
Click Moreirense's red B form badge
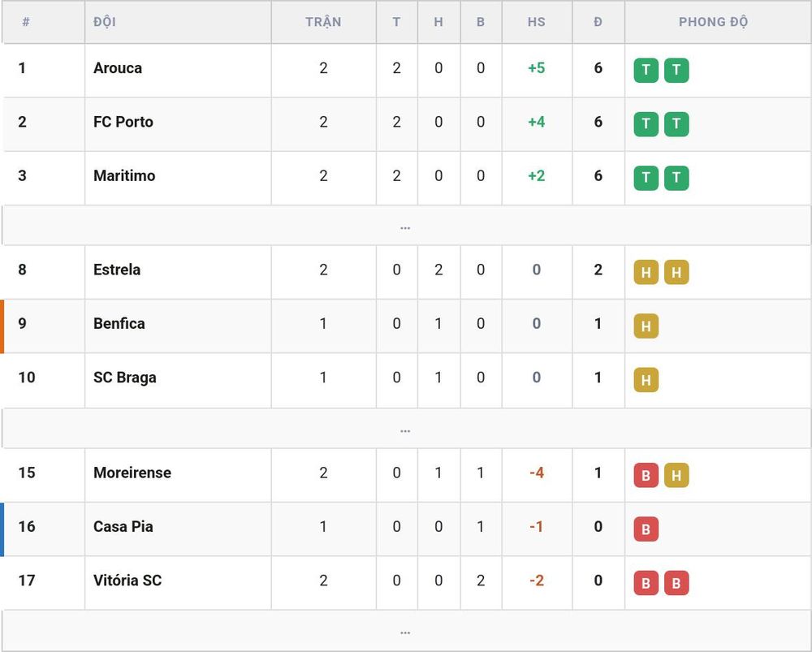pyautogui.click(x=646, y=475)
